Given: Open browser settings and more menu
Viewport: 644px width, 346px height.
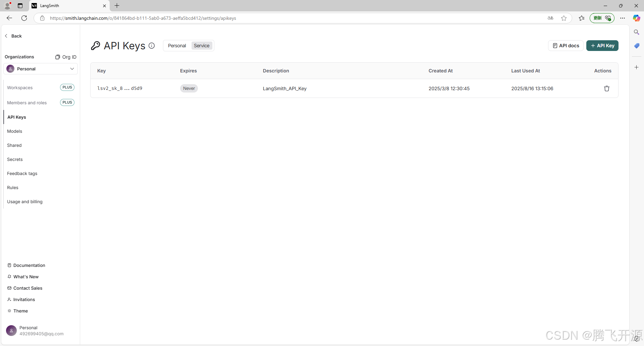Looking at the screenshot, I should (x=623, y=18).
